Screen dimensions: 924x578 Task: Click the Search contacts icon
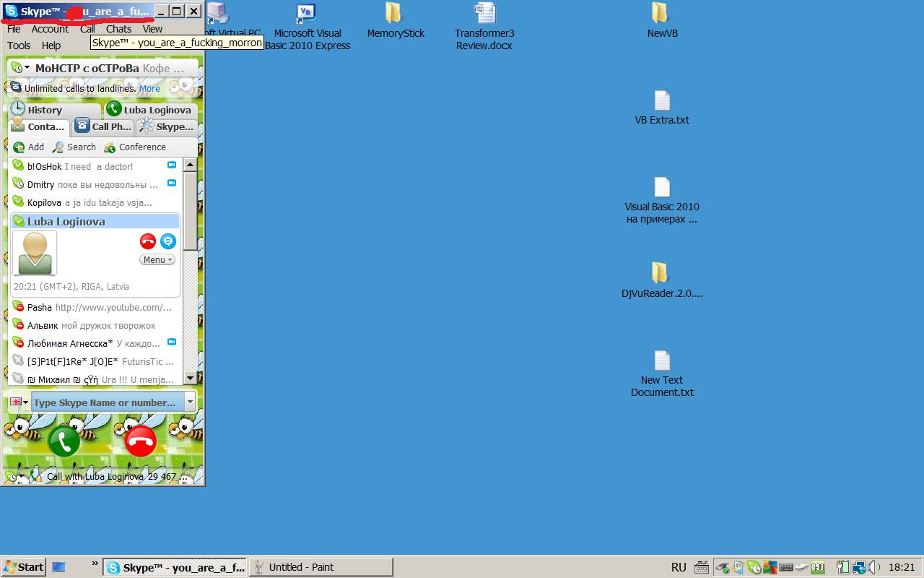click(58, 147)
